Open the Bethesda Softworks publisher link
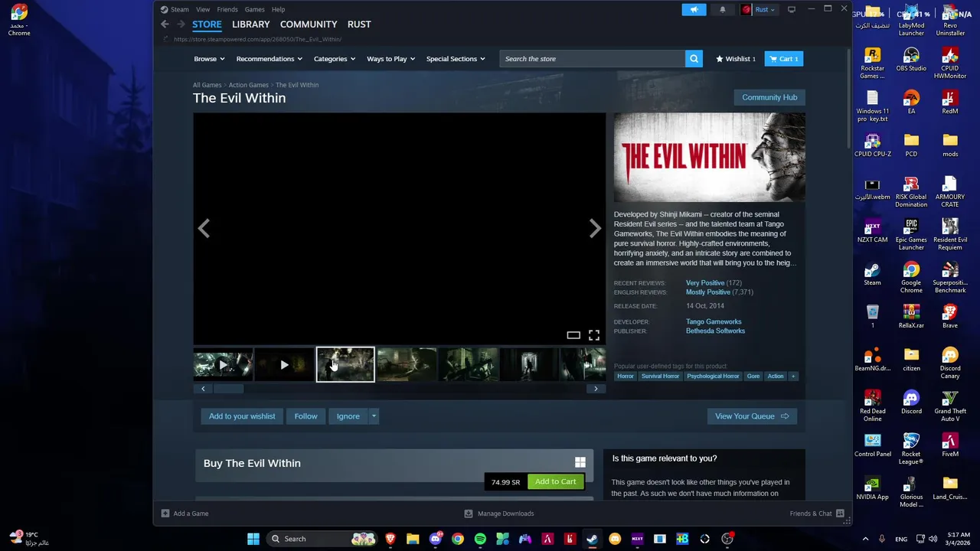This screenshot has height=551, width=980. (x=715, y=331)
